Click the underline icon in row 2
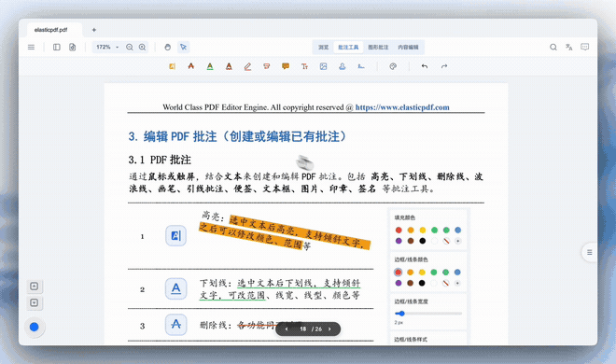 [175, 289]
